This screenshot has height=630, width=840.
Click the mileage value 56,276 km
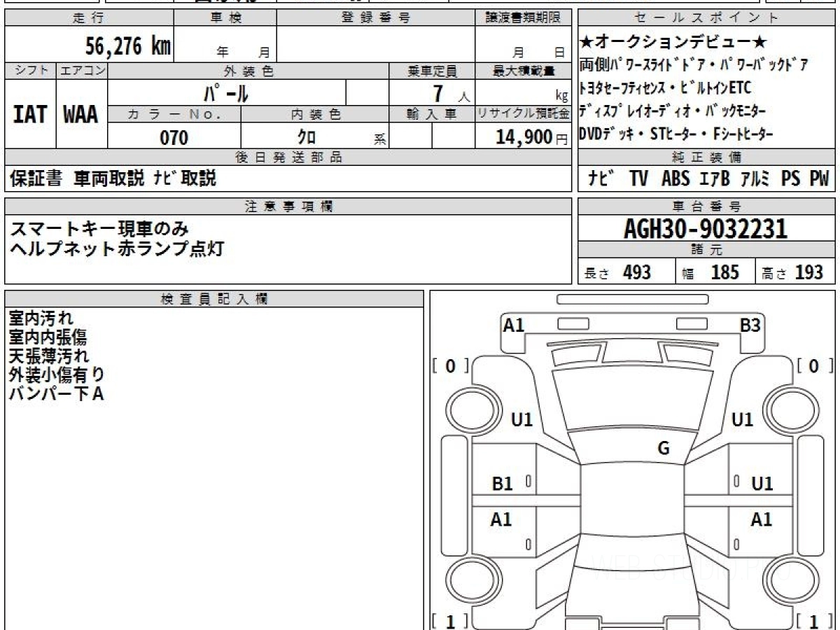coord(128,46)
